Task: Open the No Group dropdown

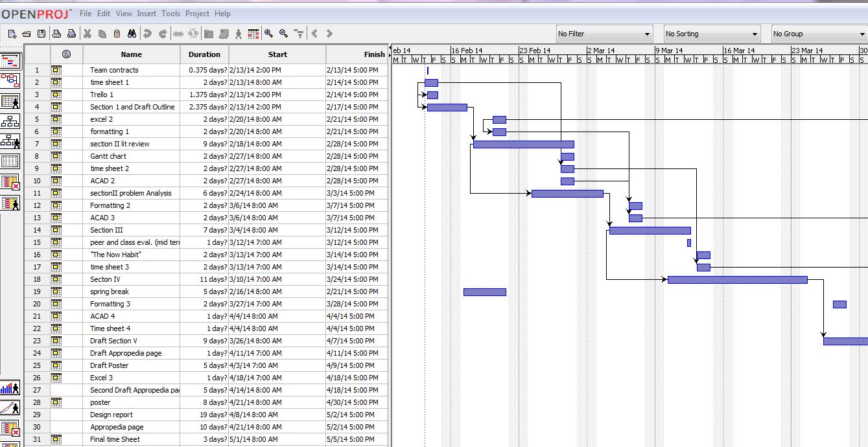Action: (818, 34)
